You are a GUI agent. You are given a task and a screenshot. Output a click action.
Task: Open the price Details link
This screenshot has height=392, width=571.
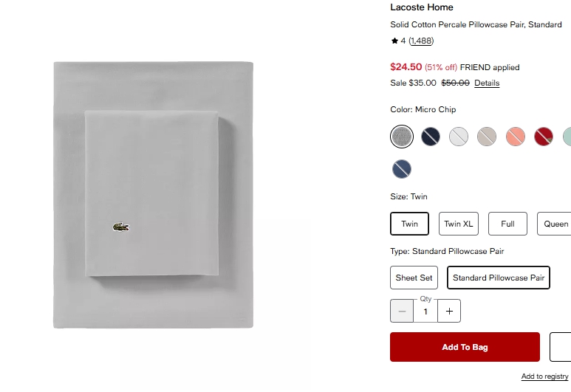tap(487, 83)
